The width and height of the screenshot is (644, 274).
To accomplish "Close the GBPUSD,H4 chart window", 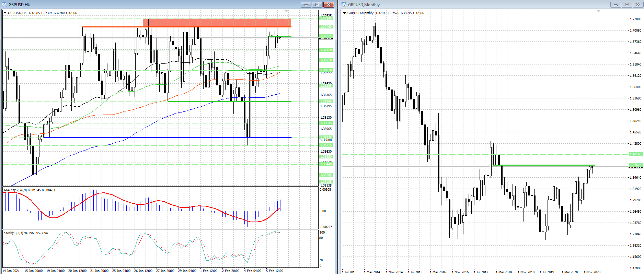I will pos(329,4).
